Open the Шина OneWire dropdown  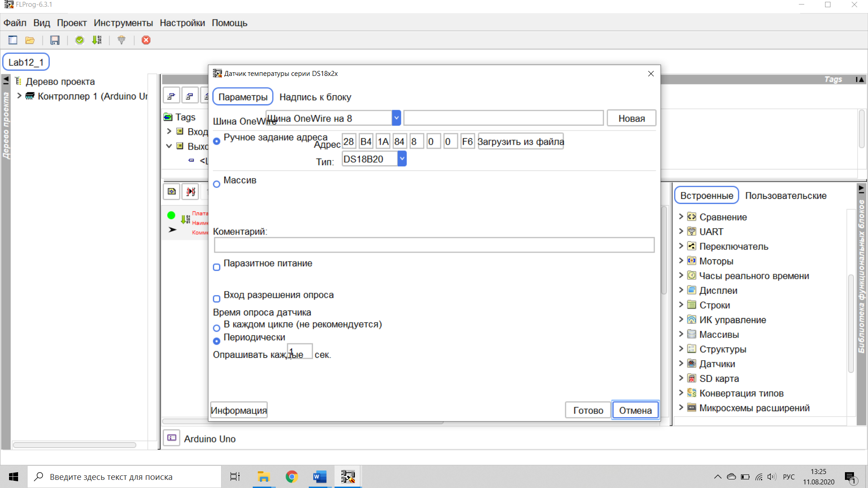pos(396,118)
